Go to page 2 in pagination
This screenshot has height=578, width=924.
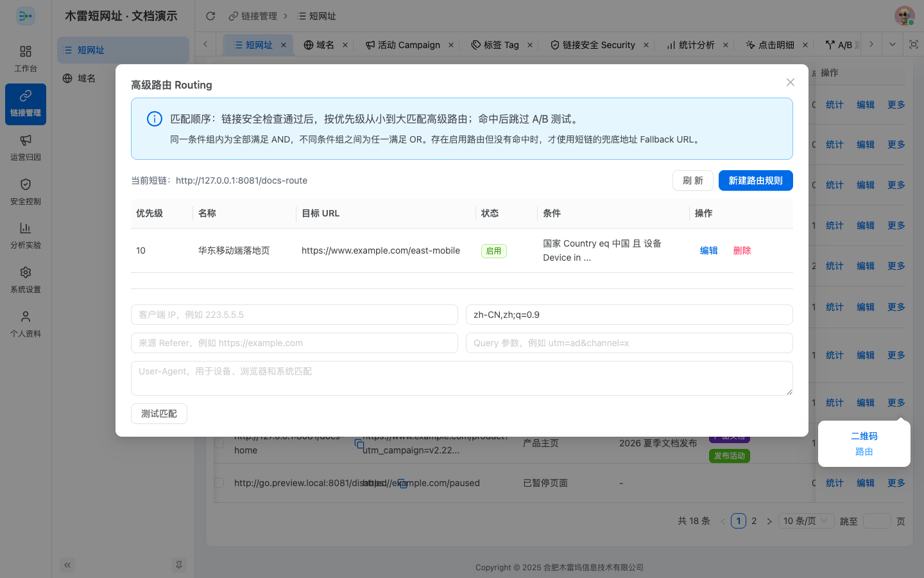point(754,521)
